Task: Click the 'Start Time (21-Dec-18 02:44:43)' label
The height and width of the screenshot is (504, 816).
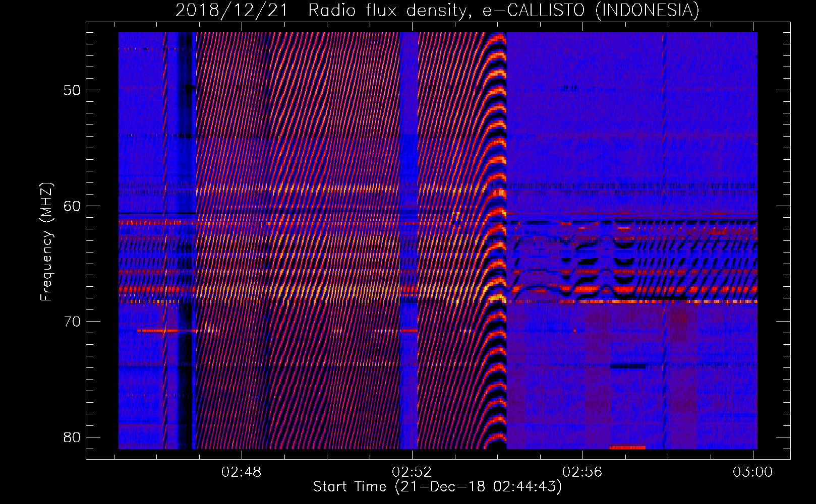Action: [437, 487]
